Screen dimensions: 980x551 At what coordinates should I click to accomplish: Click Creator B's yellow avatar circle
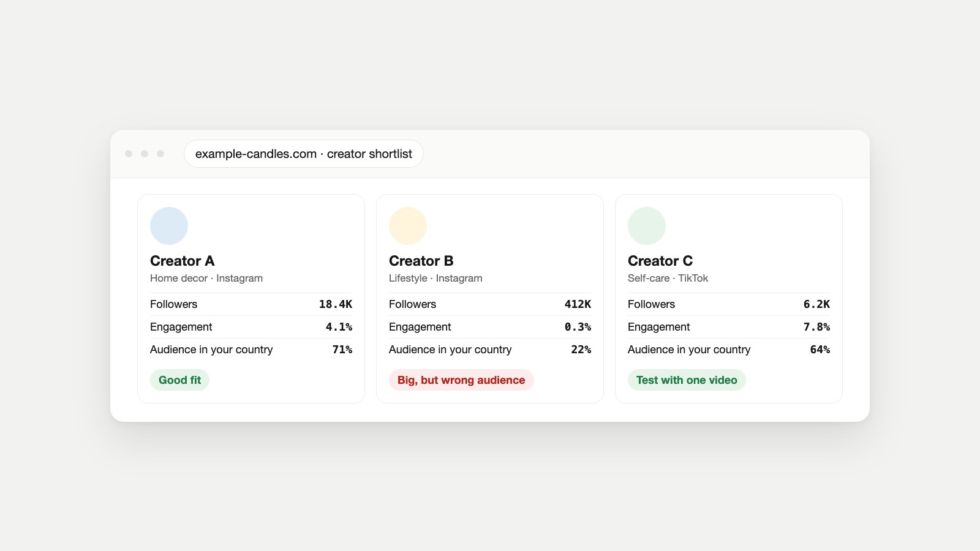(408, 226)
